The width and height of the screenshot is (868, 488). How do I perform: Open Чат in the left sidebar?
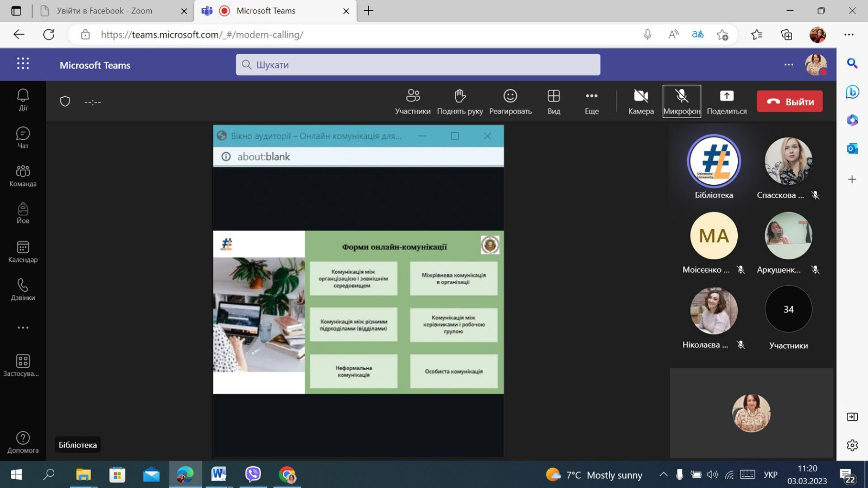pos(23,138)
